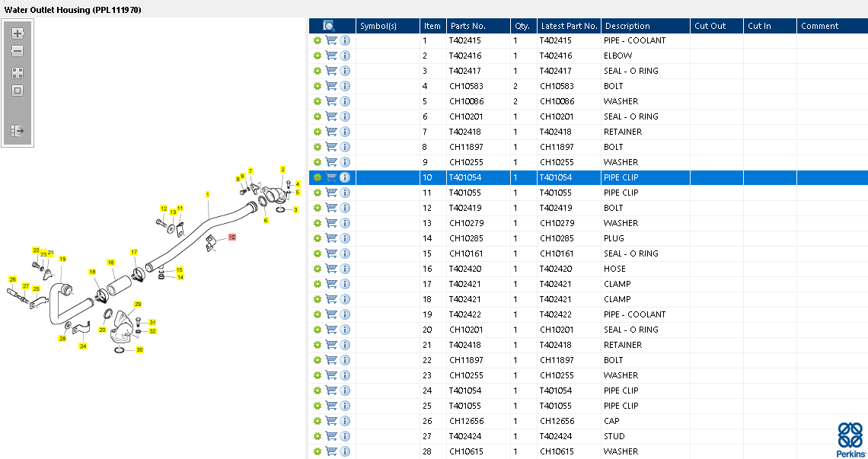Viewport: 868px width, 459px height.
Task: Click callout 29 in the diagram
Action: coord(138,304)
